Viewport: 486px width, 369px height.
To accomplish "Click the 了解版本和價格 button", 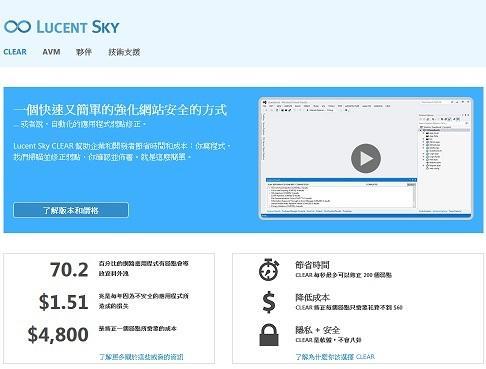I will pyautogui.click(x=71, y=210).
